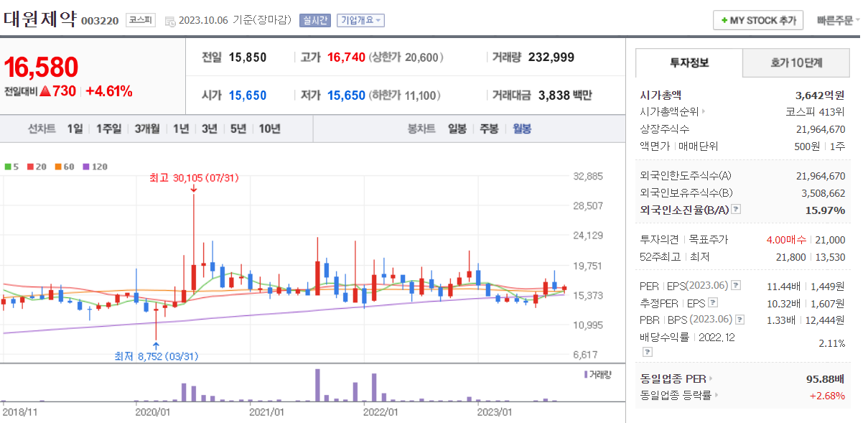This screenshot has height=423, width=868.
Task: Select the 5년 line chart period
Action: tap(238, 129)
